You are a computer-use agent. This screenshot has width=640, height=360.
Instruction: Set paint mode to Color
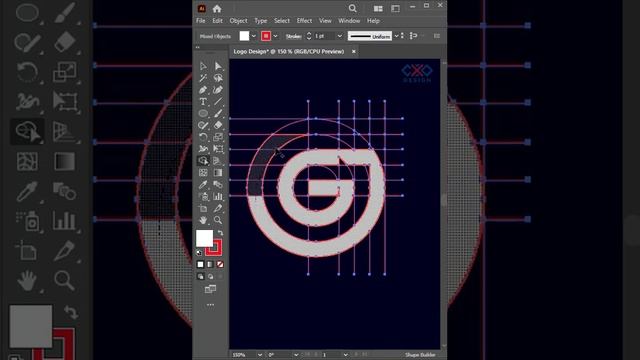200,264
